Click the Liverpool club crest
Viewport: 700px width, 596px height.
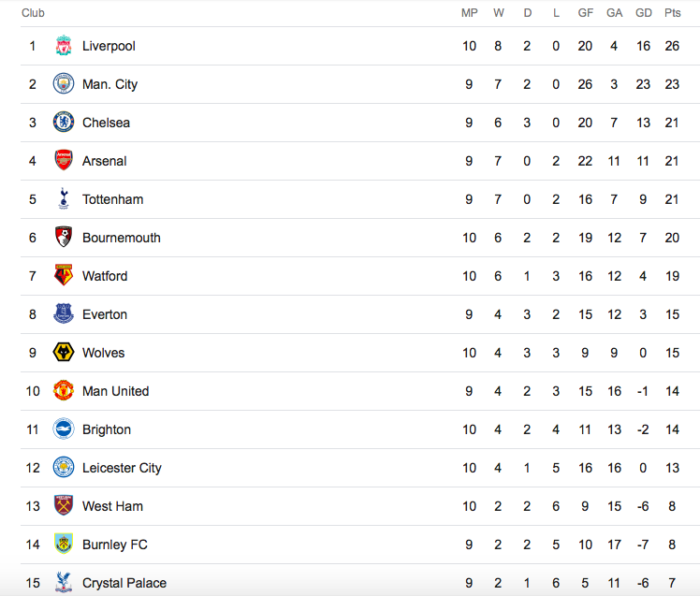point(64,46)
